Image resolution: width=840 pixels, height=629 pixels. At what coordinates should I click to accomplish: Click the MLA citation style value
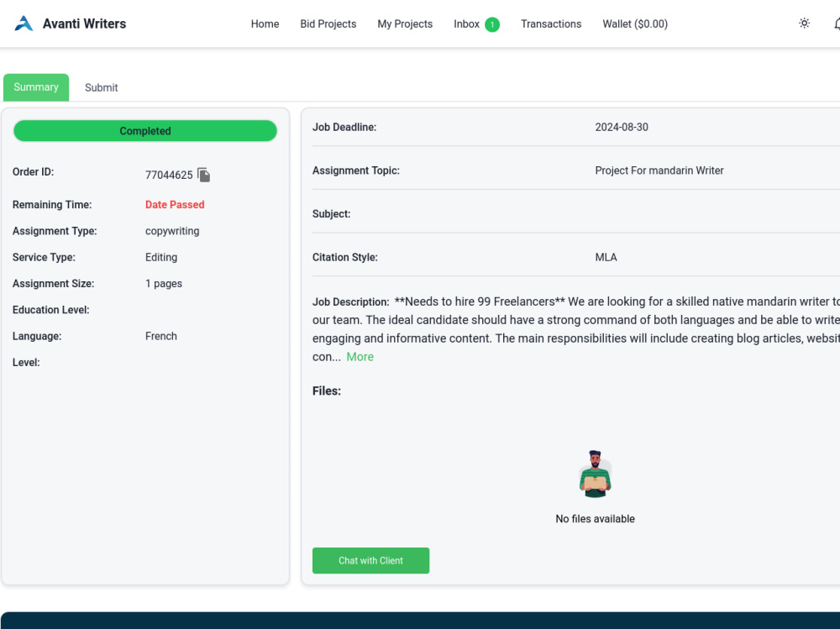606,257
